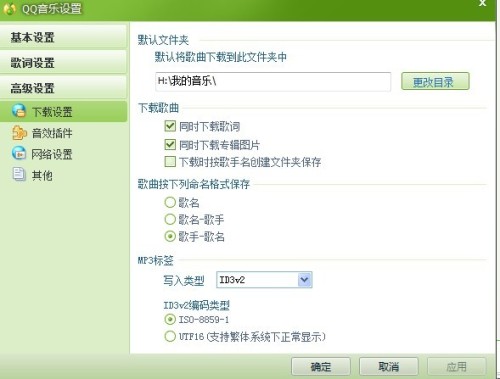Click the 其他 document icon
500x379 pixels.
pyautogui.click(x=19, y=174)
